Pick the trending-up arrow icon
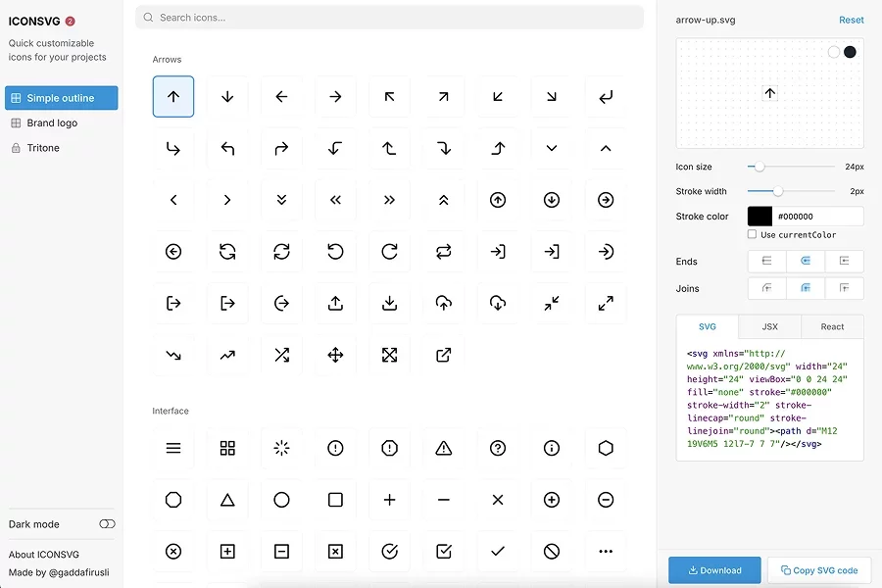Screen dimensions: 882x588 coord(227,355)
